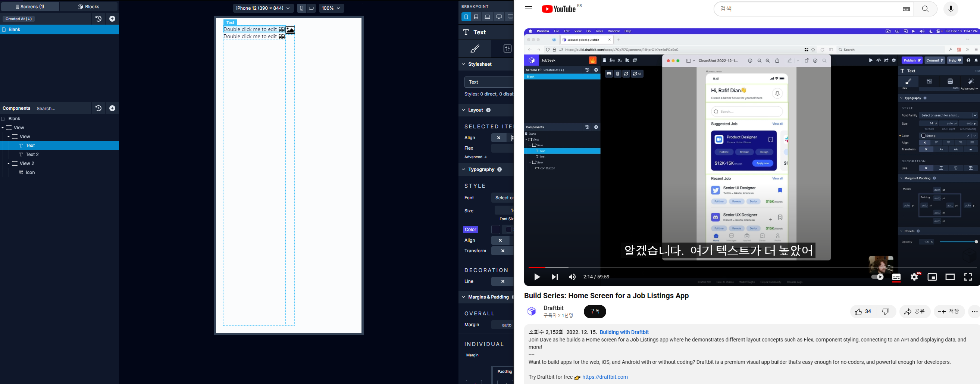Mute the YouTube video volume

pyautogui.click(x=572, y=277)
